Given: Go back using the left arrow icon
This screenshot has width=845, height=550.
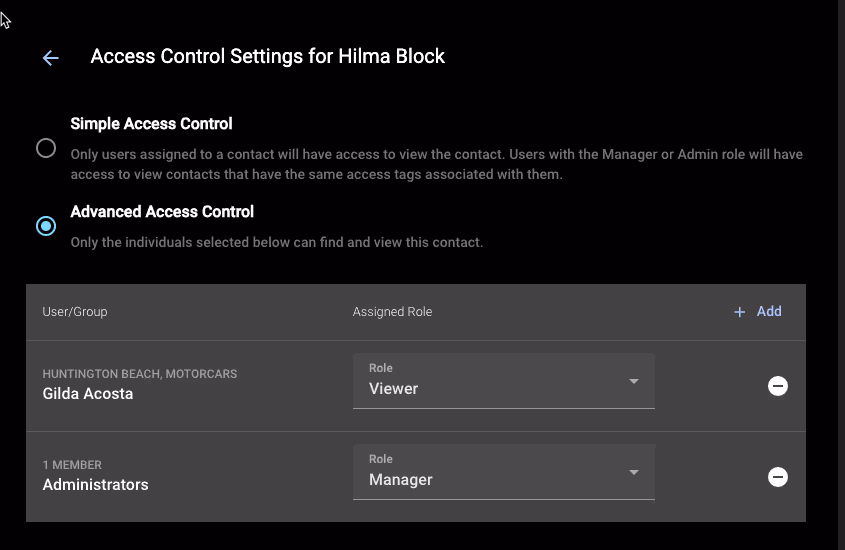Looking at the screenshot, I should click(x=51, y=58).
